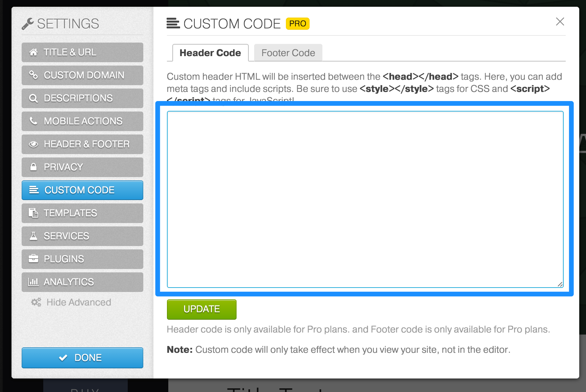Click the textarea resize handle corner
Viewport: 586px width, 392px height.
coord(560,285)
